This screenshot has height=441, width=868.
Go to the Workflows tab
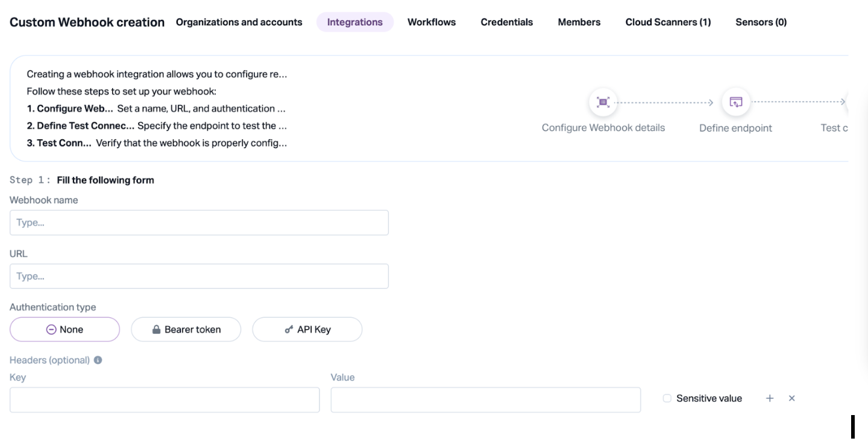point(432,22)
